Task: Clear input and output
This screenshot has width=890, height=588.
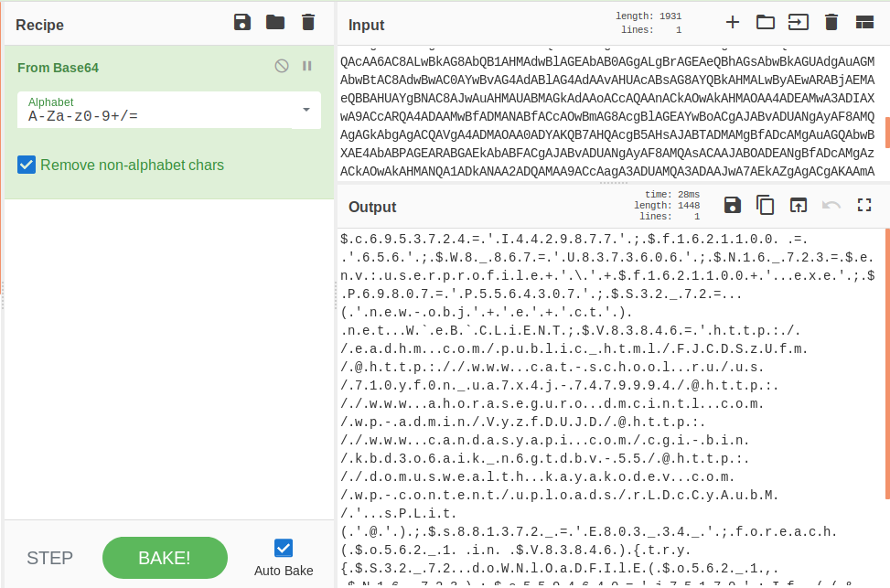Action: tap(831, 23)
